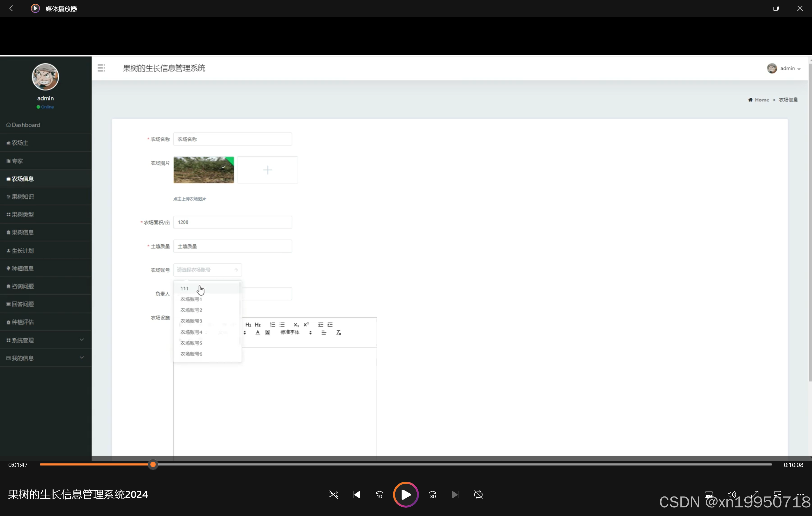Screen dimensions: 812x516
Task: Click the sidebar collapse hamburger icon
Action: coord(101,68)
